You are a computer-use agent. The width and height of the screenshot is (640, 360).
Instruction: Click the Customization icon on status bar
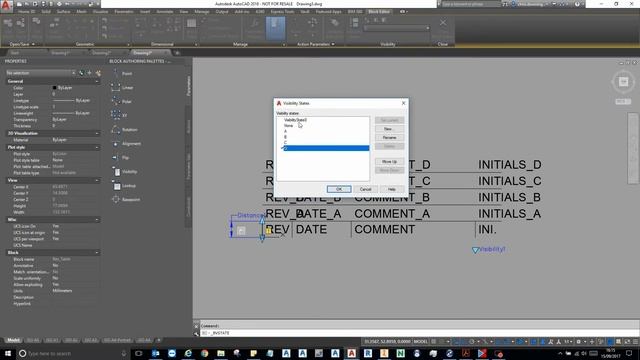click(636, 342)
